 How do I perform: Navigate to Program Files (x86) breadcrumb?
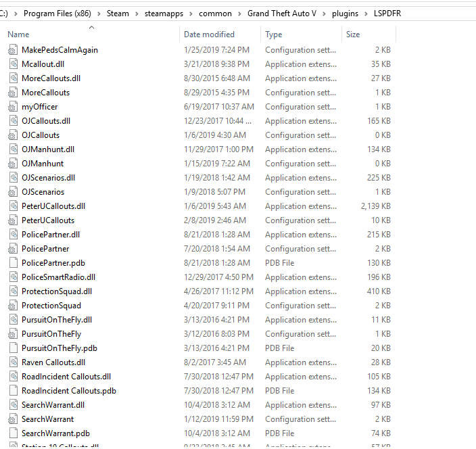click(x=57, y=14)
